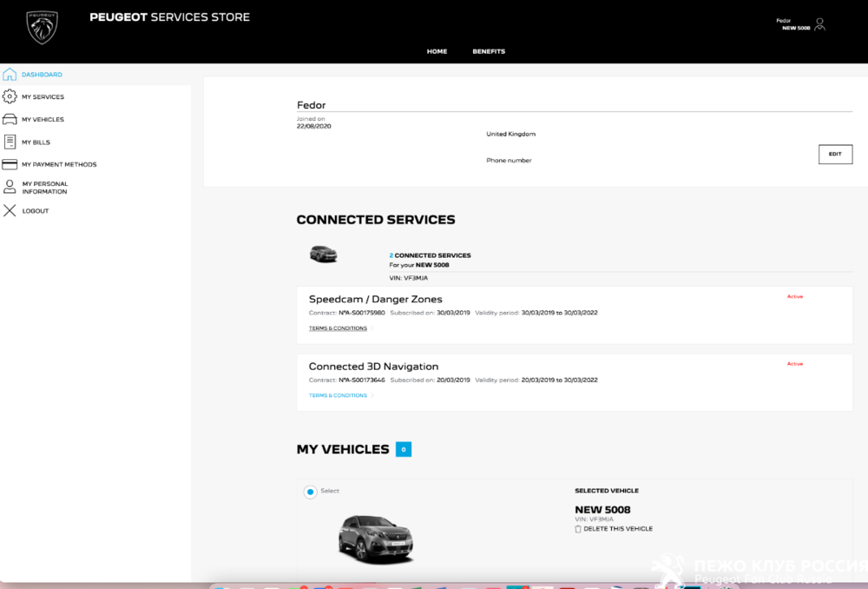Click the "Phone number" label
868x589 pixels.
coord(509,161)
